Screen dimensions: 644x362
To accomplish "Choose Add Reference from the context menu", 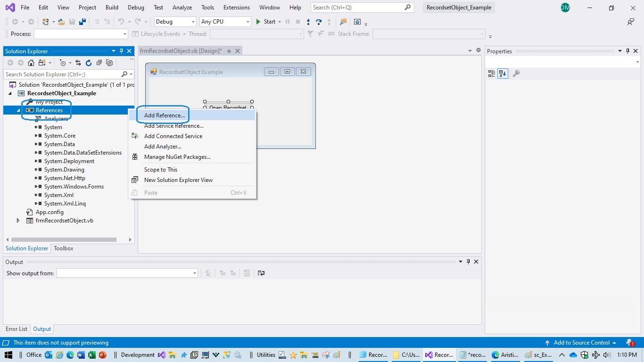I will pyautogui.click(x=164, y=115).
